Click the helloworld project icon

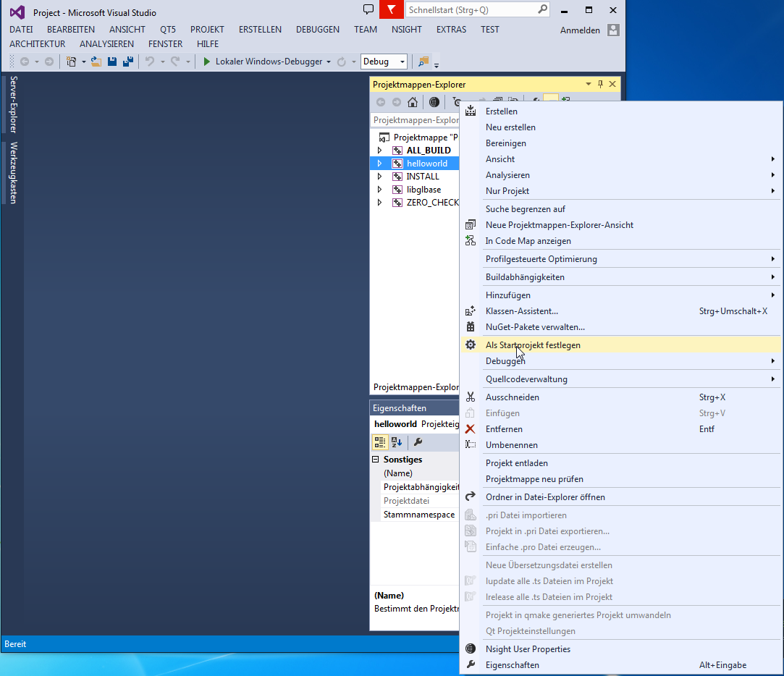pyautogui.click(x=397, y=164)
